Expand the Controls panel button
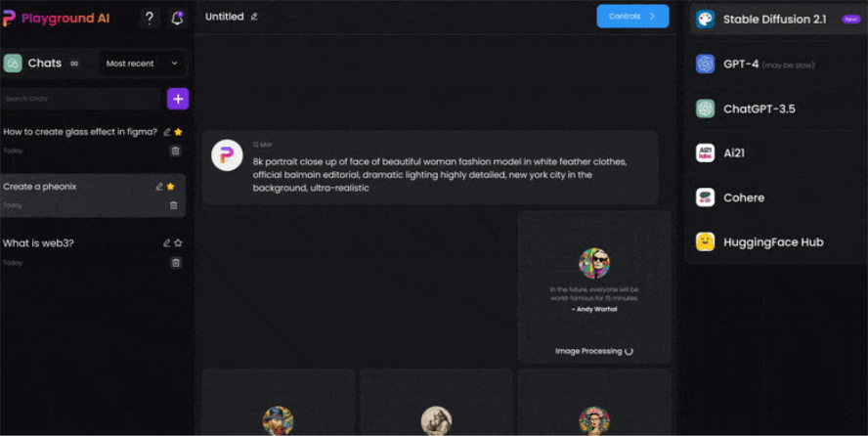Viewport: 868px width, 436px height. pyautogui.click(x=632, y=16)
